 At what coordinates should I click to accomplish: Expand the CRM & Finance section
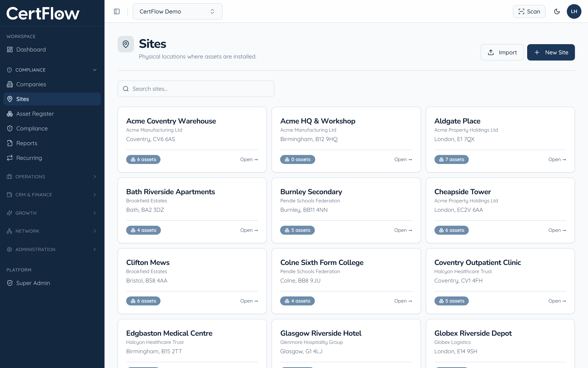click(52, 195)
